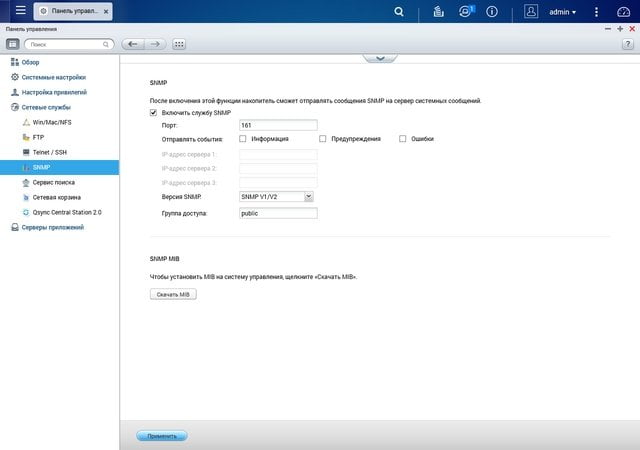640x450 pixels.
Task: Open the dashboard gauge icon
Action: (x=623, y=12)
